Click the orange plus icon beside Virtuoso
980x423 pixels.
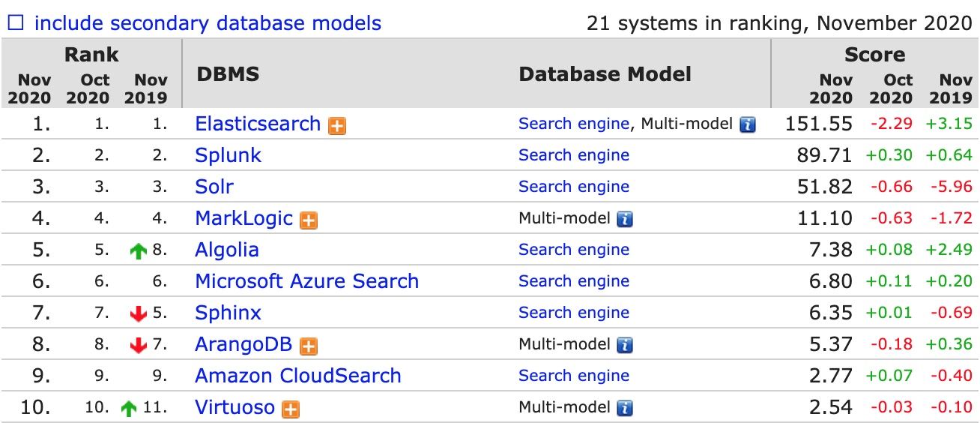pos(291,409)
